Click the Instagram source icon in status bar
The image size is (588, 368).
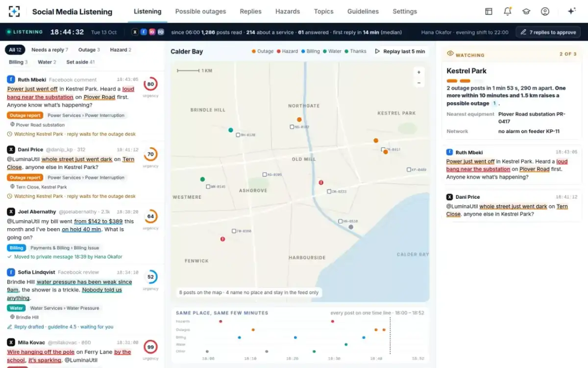pyautogui.click(x=152, y=32)
